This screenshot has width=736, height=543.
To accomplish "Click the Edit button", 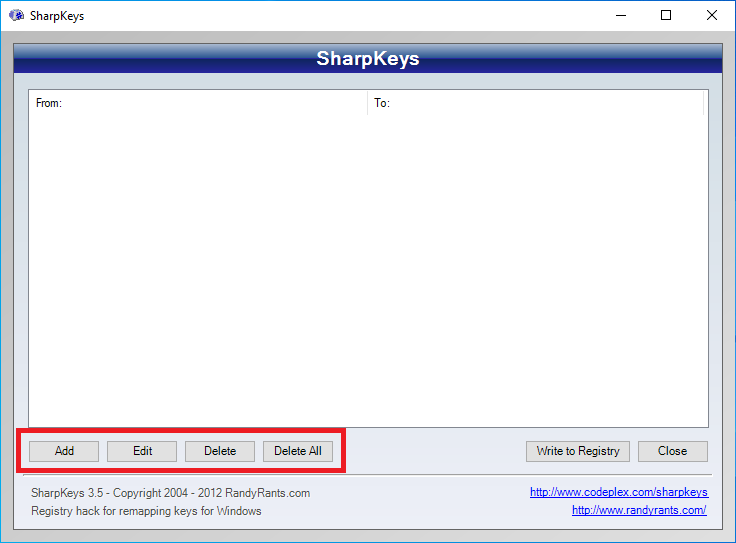I will (x=142, y=451).
